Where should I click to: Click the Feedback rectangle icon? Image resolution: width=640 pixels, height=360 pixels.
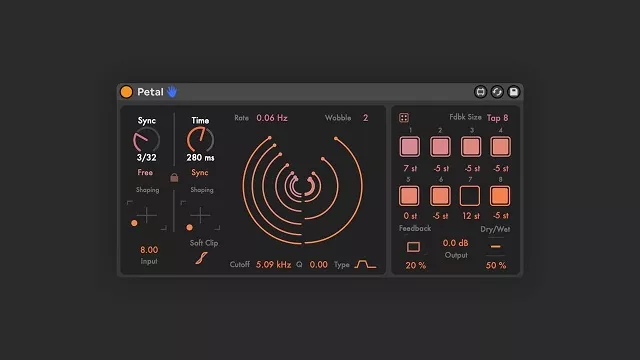tap(413, 247)
